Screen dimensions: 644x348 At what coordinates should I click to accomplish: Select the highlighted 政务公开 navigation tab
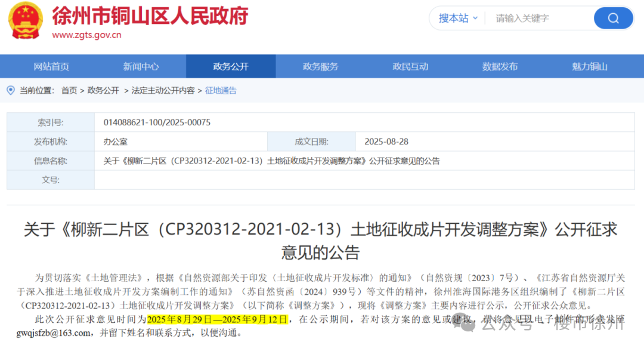(x=231, y=67)
